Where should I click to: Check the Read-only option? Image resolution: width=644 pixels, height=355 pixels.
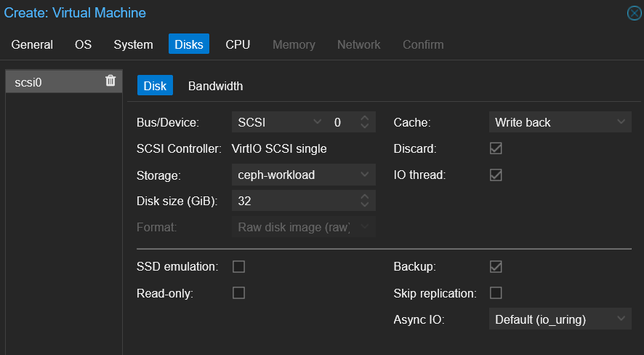click(238, 293)
